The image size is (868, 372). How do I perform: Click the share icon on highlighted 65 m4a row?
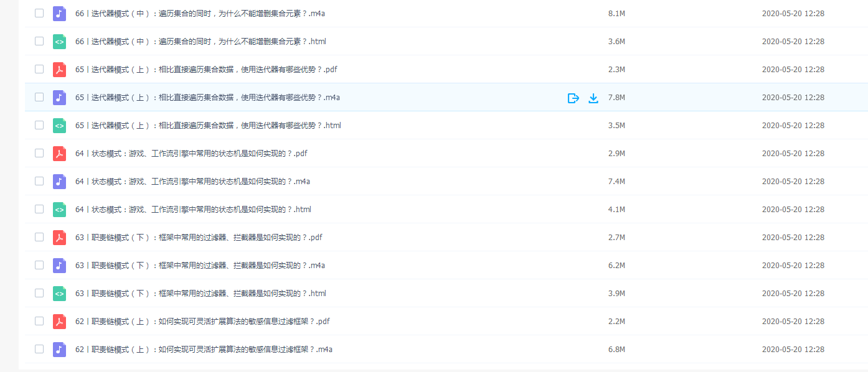[x=573, y=98]
